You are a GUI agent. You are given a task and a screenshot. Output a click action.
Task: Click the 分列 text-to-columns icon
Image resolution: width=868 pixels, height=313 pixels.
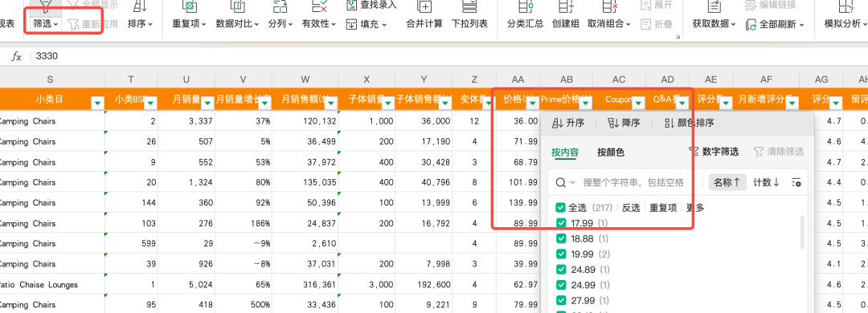[x=280, y=6]
